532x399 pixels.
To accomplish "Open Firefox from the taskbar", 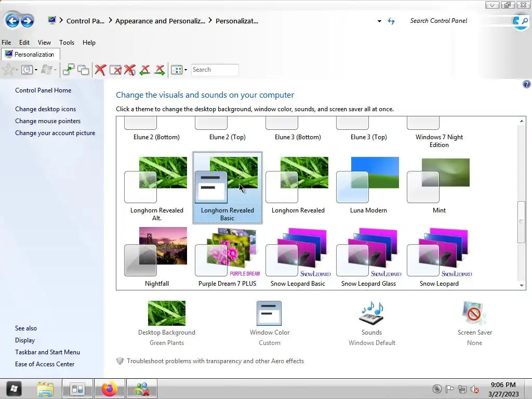I will click(x=109, y=389).
